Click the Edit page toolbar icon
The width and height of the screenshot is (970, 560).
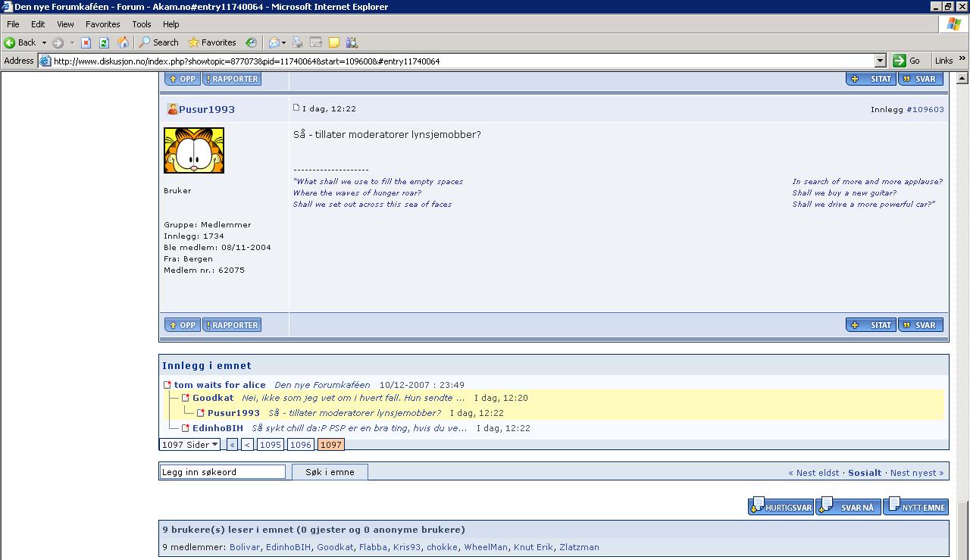316,42
